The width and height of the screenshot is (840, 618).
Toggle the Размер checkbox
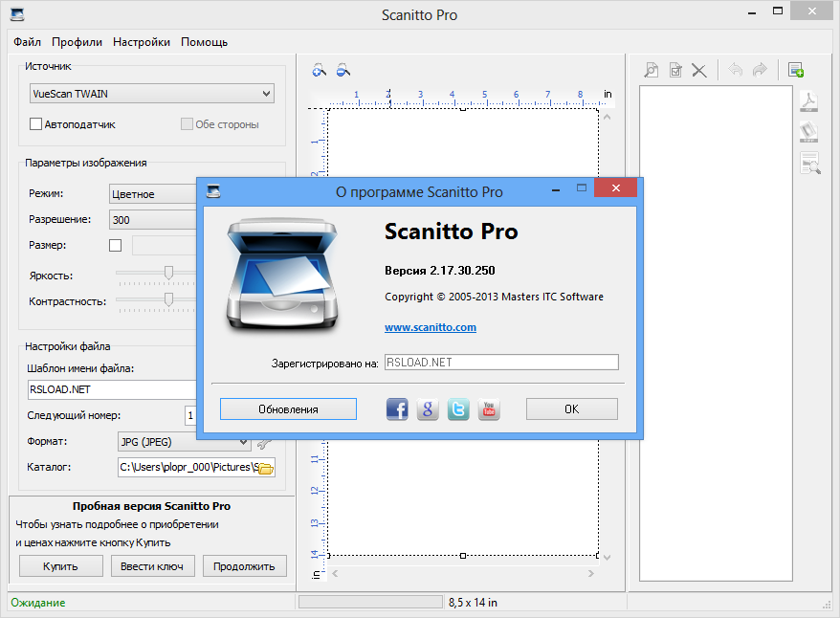[116, 246]
